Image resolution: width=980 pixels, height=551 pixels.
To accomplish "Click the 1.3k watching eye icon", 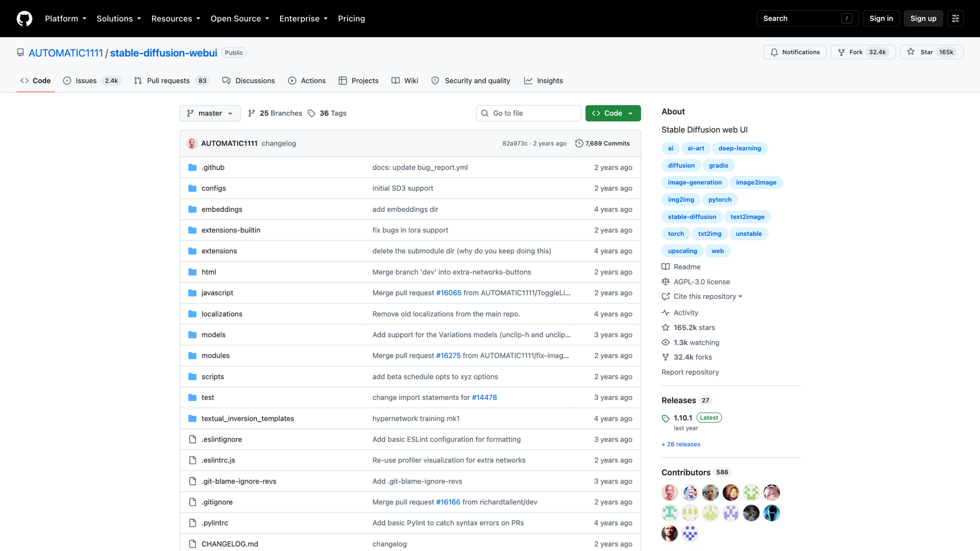I will [x=666, y=342].
